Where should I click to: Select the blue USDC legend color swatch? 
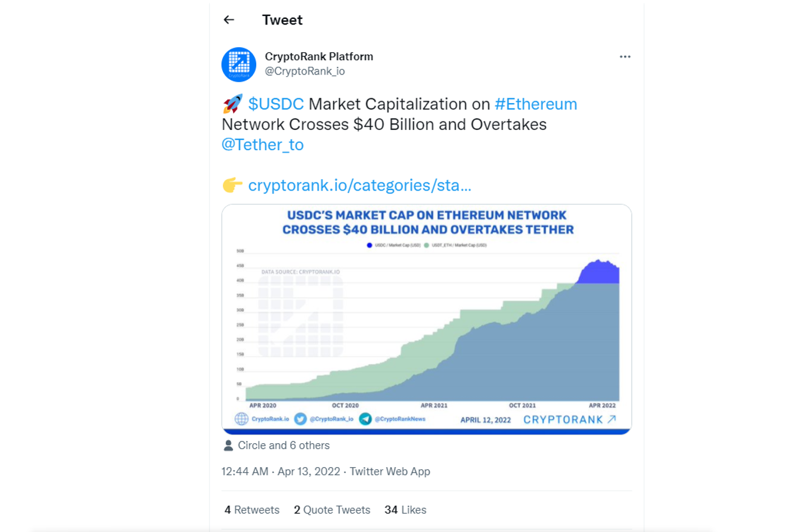point(369,245)
